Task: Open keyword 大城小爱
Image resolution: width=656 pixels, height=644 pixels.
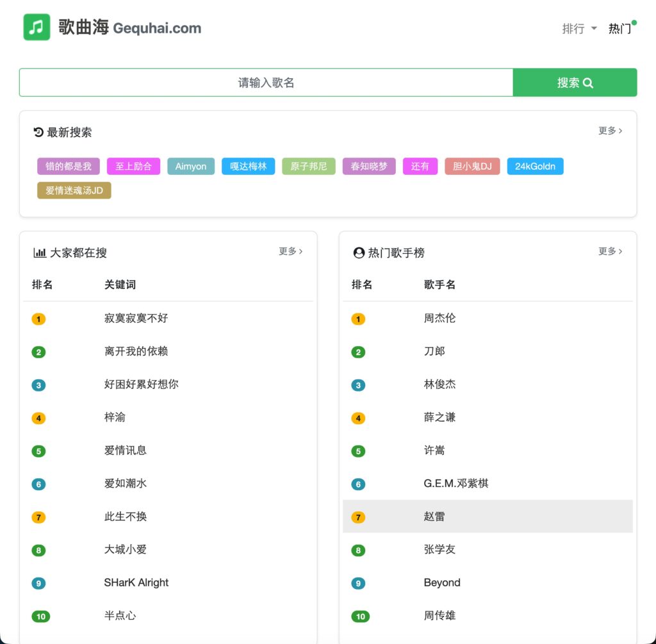Action: point(126,549)
